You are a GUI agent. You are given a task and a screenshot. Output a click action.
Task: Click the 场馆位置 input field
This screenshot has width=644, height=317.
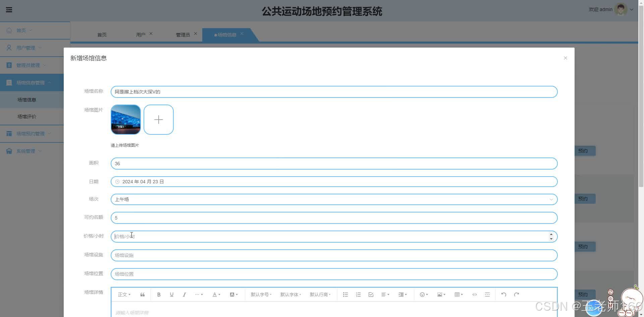click(x=334, y=274)
